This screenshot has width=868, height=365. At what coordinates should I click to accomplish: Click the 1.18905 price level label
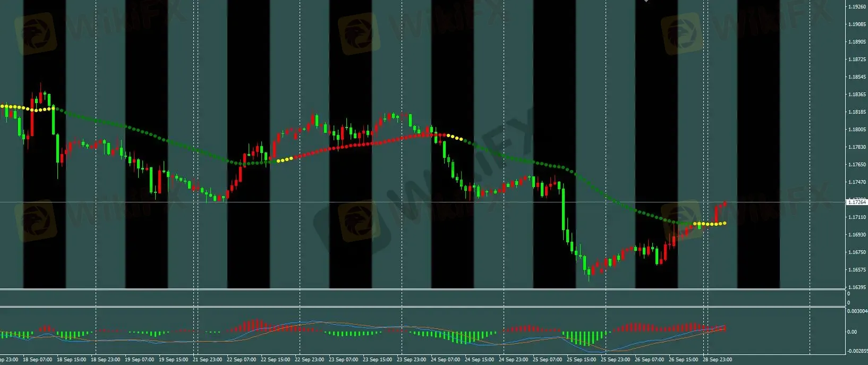tap(856, 42)
